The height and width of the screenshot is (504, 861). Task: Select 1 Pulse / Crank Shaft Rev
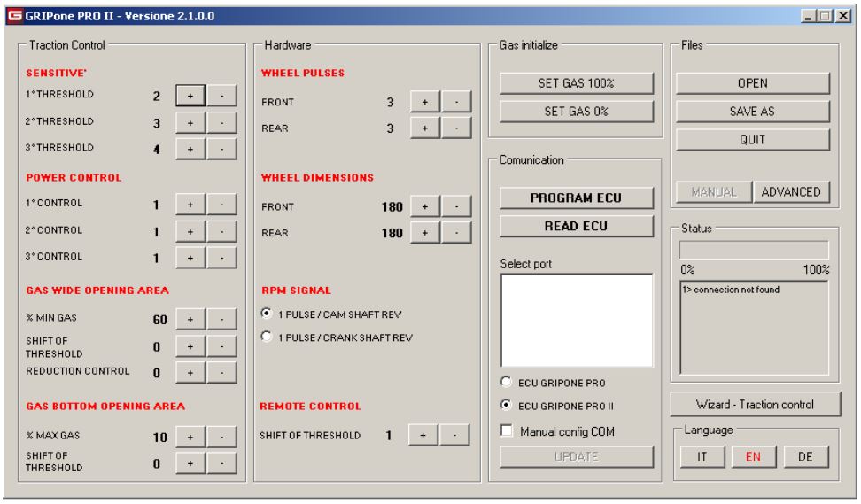coord(267,337)
